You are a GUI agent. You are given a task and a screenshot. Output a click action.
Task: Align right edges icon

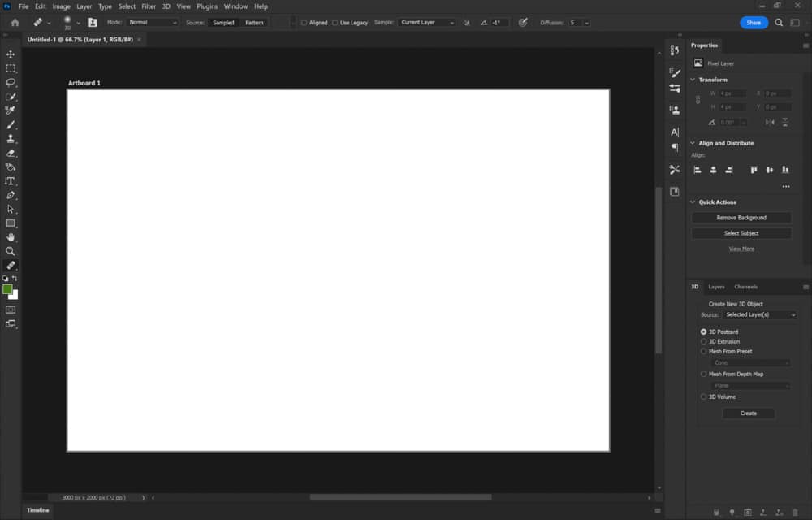tap(728, 170)
